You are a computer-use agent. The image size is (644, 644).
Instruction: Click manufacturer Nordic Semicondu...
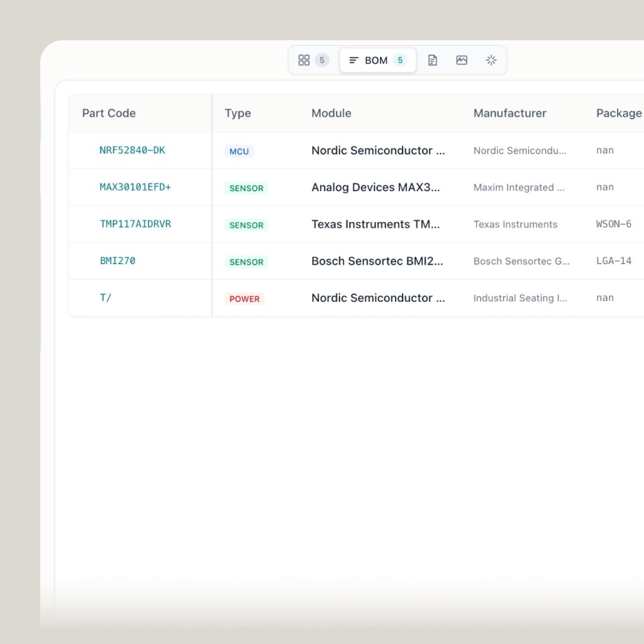519,151
